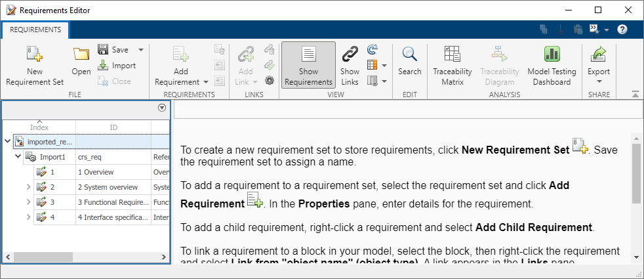The image size is (644, 279).
Task: Open the columns dropdown arrow in the VIEW group
Action: [384, 66]
